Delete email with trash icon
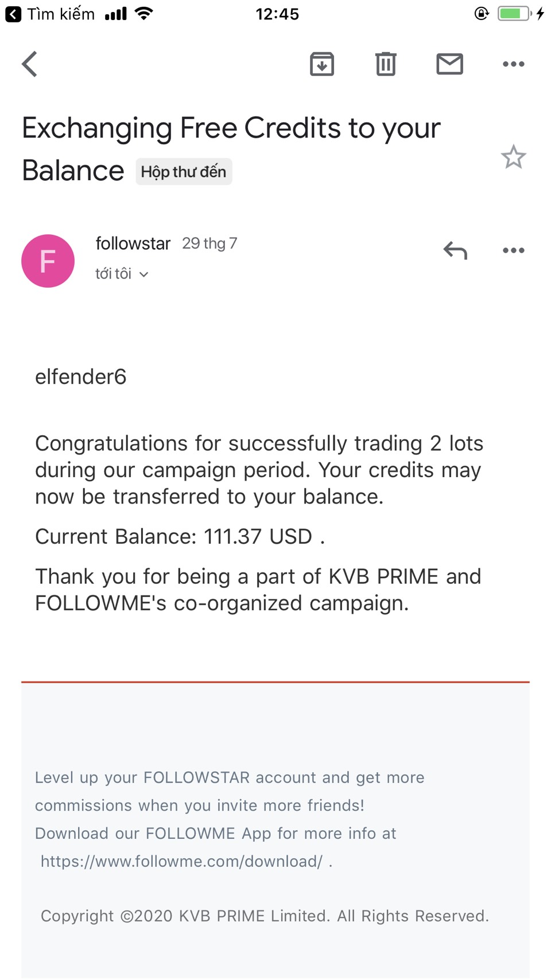The image size is (551, 980). 386,64
